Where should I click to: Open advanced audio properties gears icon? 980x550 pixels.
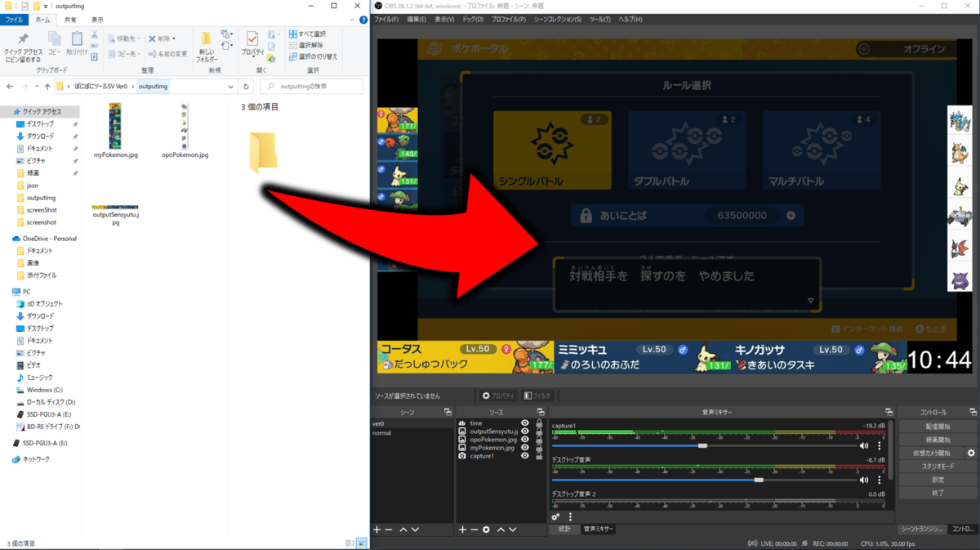[556, 516]
